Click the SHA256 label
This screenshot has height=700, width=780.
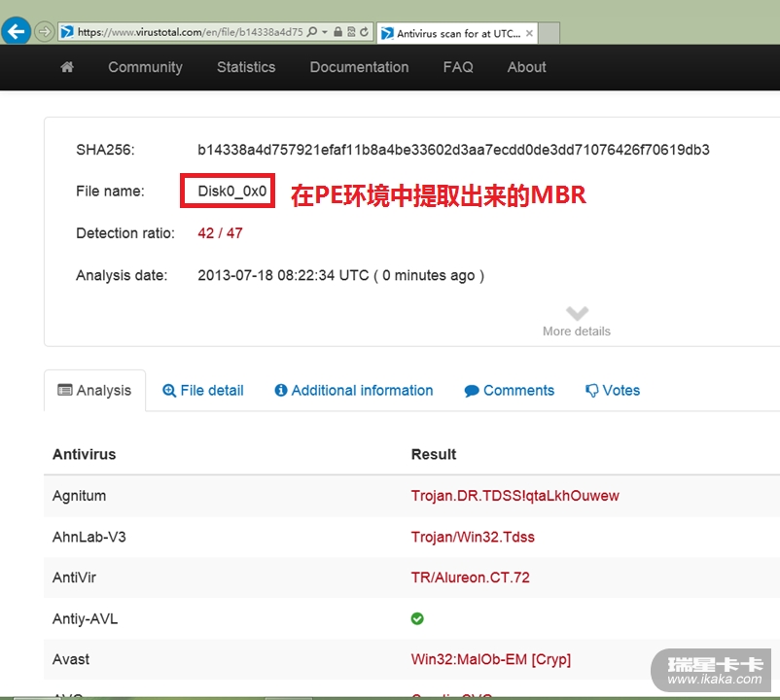click(x=105, y=150)
